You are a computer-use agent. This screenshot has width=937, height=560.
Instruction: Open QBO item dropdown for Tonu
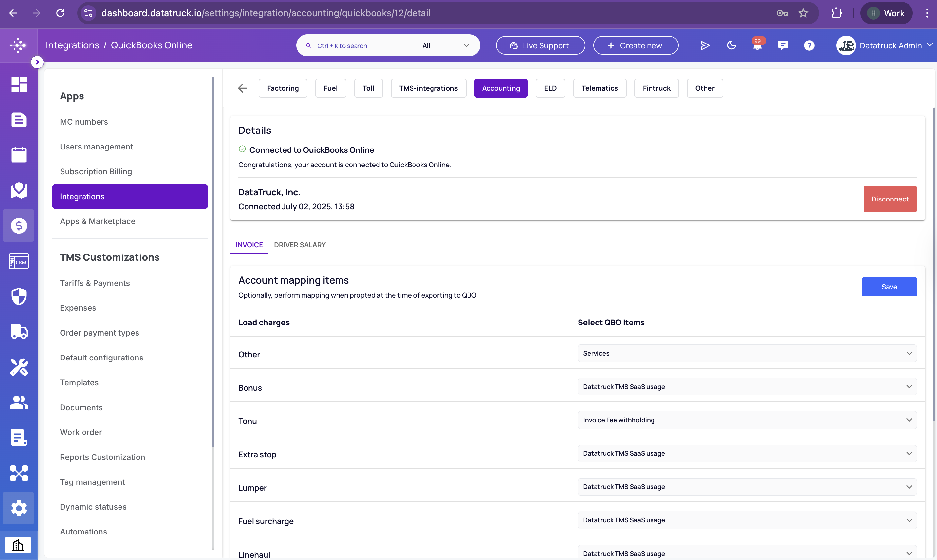[747, 420]
